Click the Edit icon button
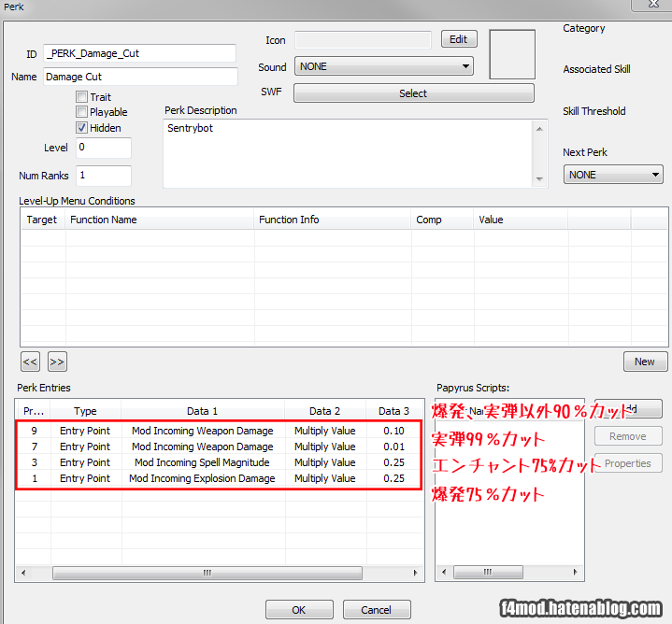Viewport: 672px width, 624px height. tap(459, 39)
